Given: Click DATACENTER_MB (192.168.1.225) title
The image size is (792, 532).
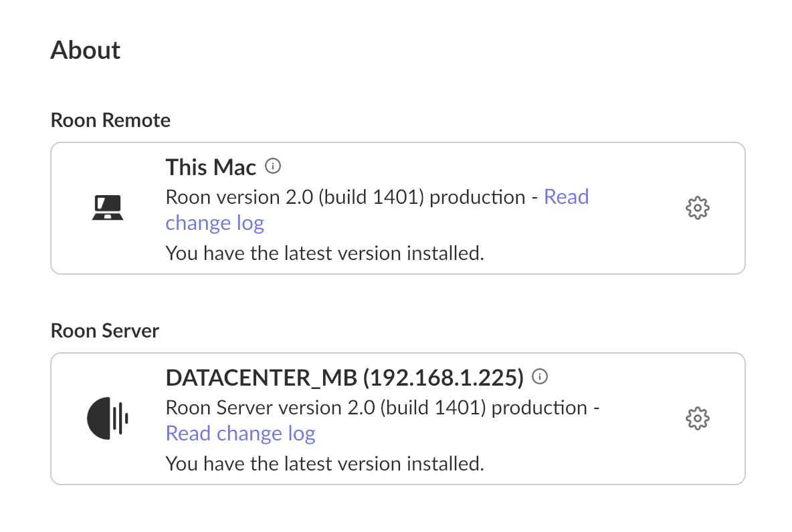Looking at the screenshot, I should tap(345, 378).
